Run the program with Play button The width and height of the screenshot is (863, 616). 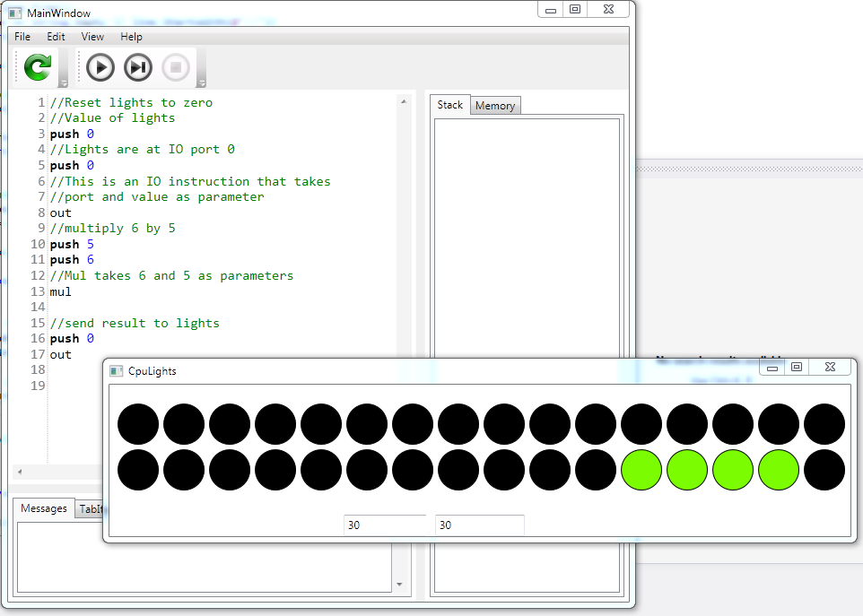click(100, 67)
